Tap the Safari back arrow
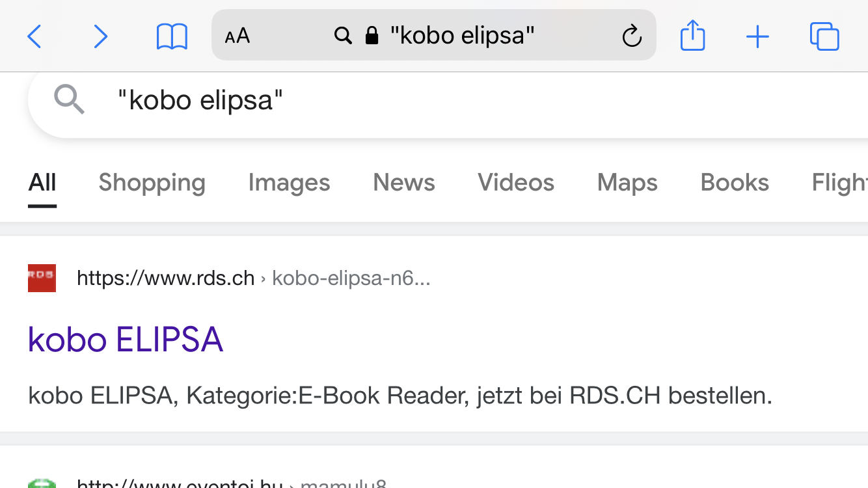This screenshot has height=488, width=868. 34,36
